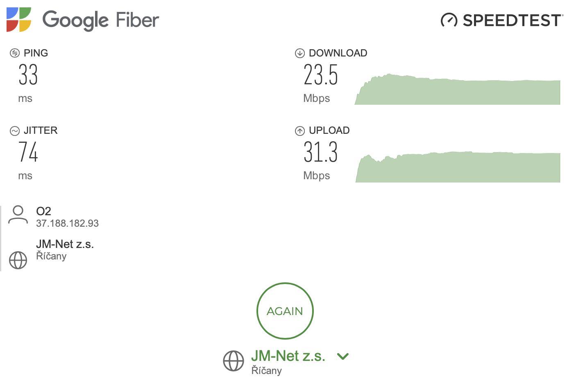Image resolution: width=576 pixels, height=392 pixels.
Task: Click the globe icon below the AGAIN button
Action: tap(234, 361)
